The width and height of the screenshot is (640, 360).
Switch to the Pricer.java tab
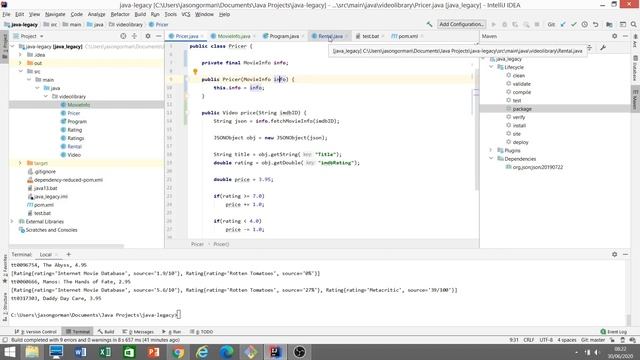pos(187,36)
